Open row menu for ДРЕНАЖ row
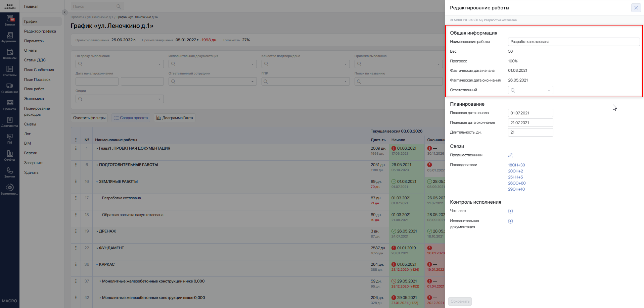This screenshot has width=644, height=308. [76, 231]
